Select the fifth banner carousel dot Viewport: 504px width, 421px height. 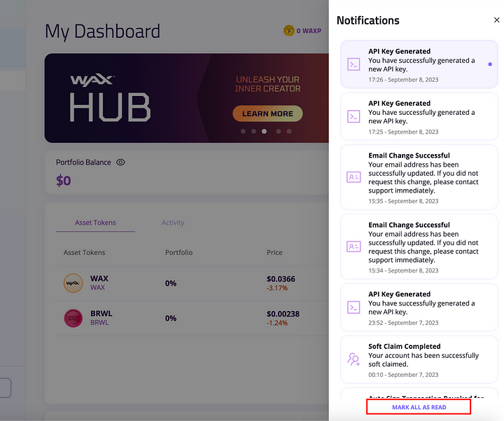coord(289,131)
